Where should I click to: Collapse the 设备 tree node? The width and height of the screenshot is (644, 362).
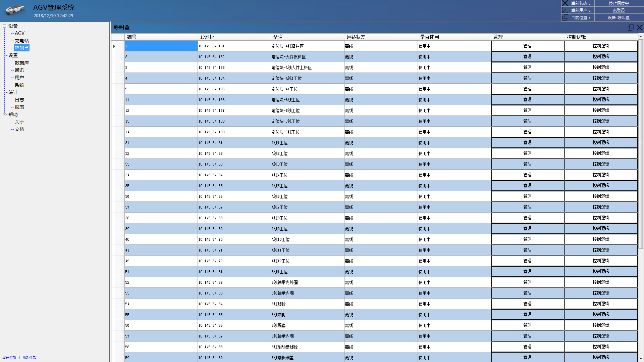pyautogui.click(x=5, y=26)
